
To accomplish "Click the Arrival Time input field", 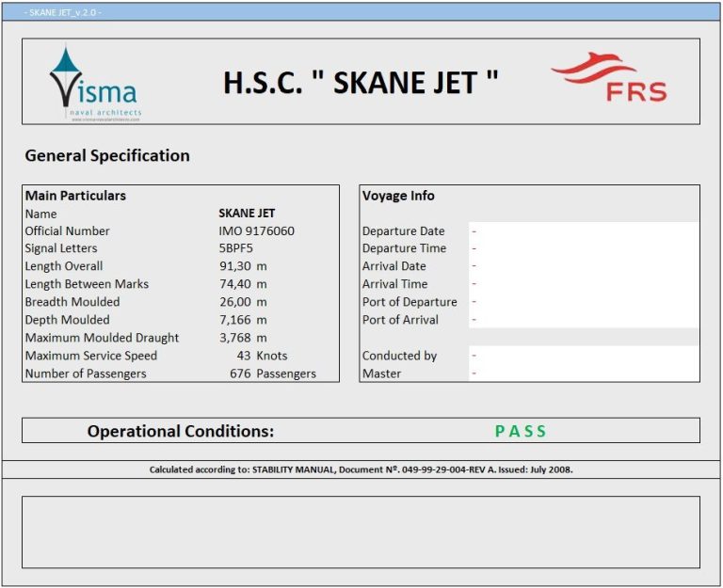I will coord(584,284).
